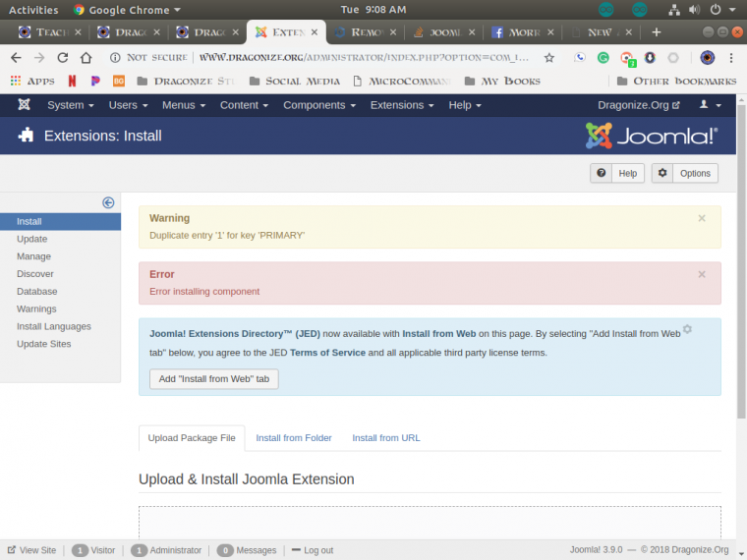
Task: Go to browser home page
Action: 86,58
